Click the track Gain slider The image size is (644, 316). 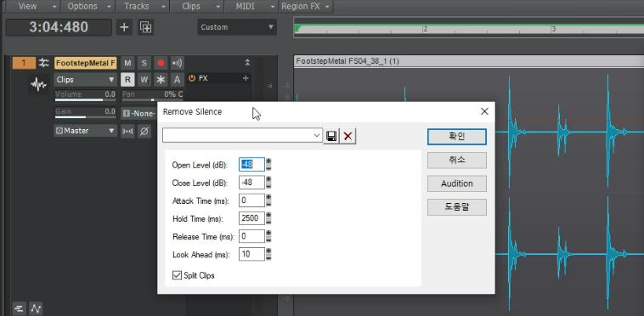(x=86, y=113)
